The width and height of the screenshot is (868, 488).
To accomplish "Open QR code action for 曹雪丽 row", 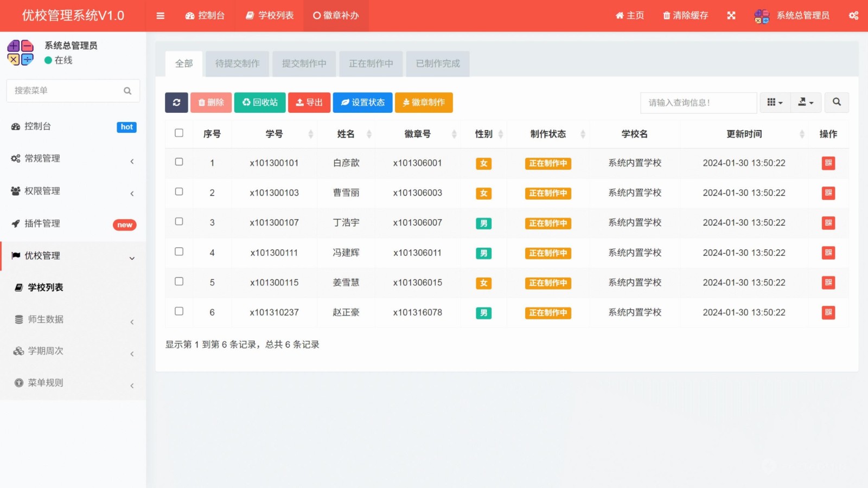I will coord(828,193).
